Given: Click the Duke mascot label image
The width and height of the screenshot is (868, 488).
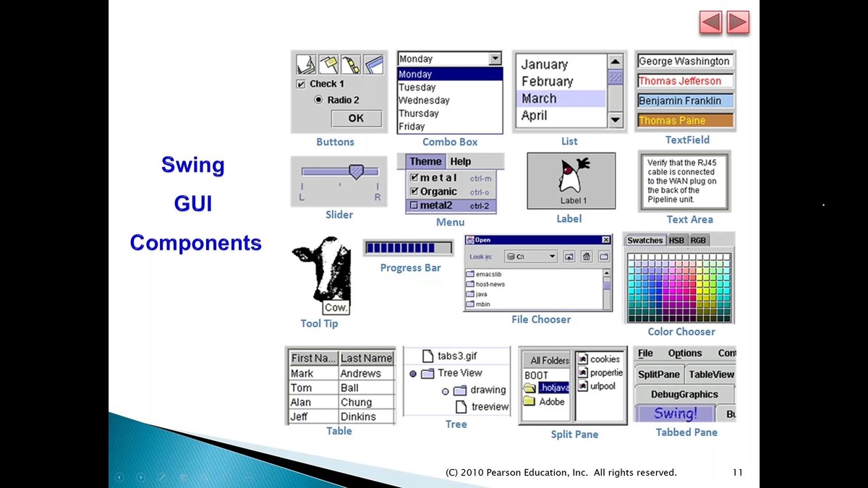Looking at the screenshot, I should click(x=571, y=176).
